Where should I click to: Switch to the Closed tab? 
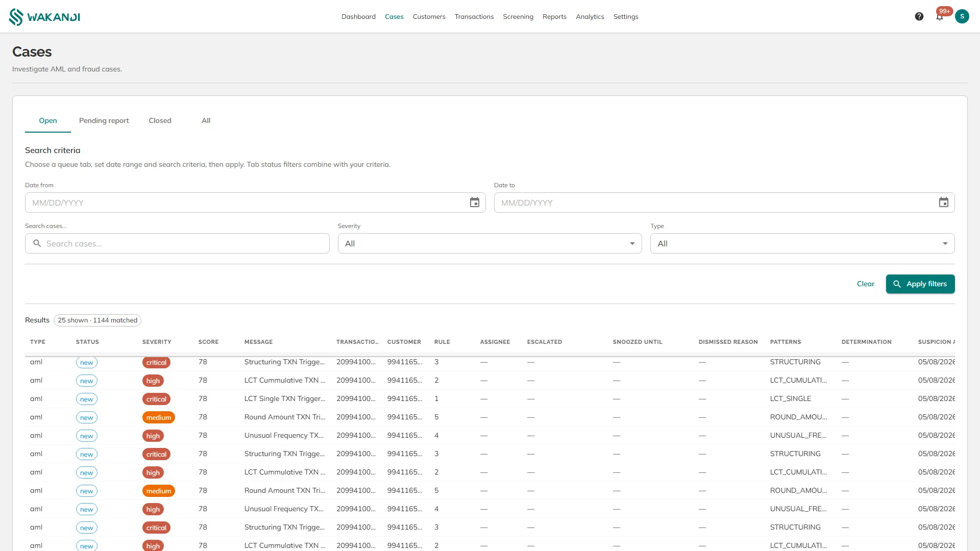(x=160, y=120)
